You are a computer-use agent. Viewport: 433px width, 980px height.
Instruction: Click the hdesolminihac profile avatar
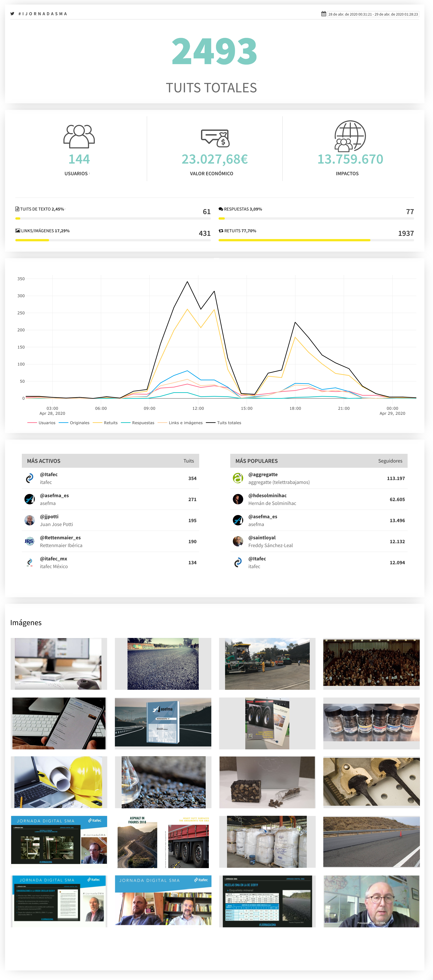coord(238,499)
